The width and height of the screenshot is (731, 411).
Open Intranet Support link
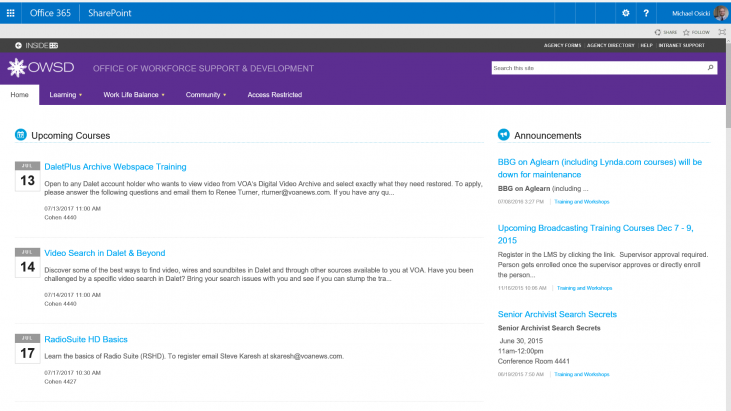(x=682, y=45)
